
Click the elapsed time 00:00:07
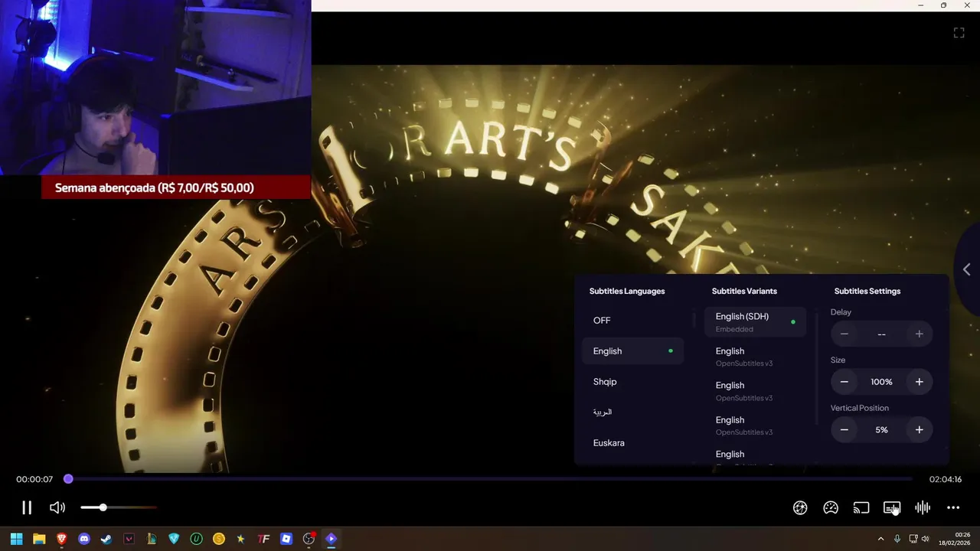pos(34,479)
